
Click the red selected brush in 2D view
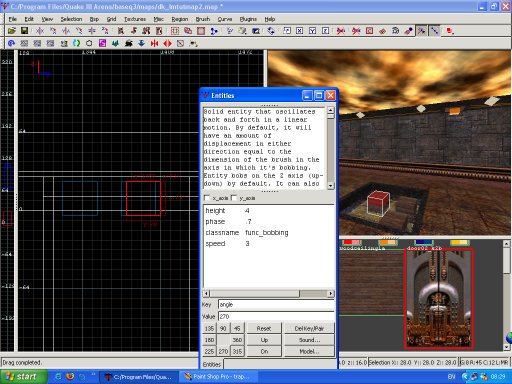143,198
